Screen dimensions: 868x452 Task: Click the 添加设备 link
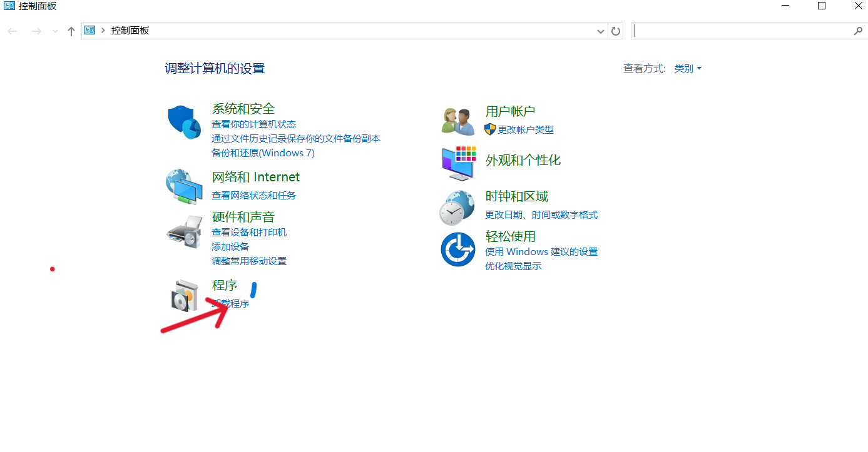click(x=230, y=247)
